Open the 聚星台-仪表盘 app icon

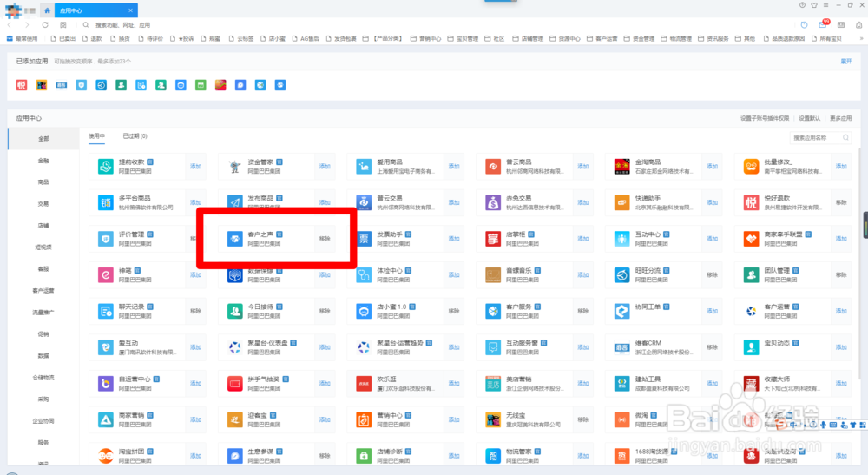tap(234, 347)
